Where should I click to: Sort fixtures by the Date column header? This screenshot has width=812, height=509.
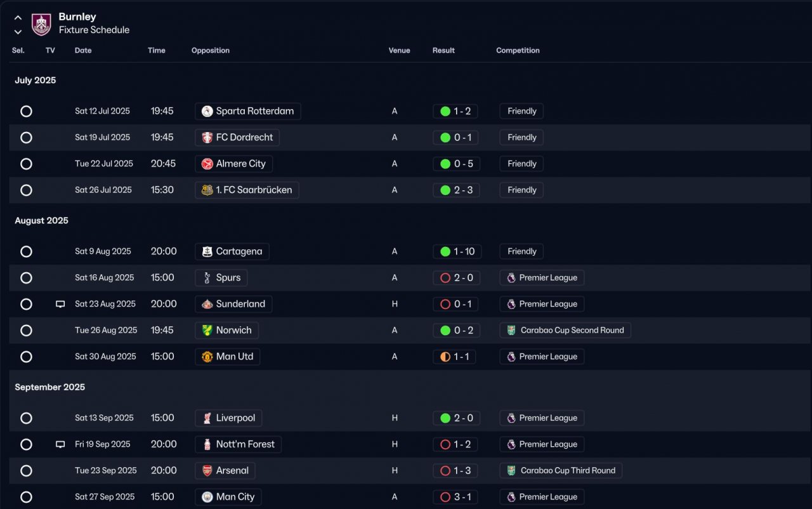(x=83, y=51)
